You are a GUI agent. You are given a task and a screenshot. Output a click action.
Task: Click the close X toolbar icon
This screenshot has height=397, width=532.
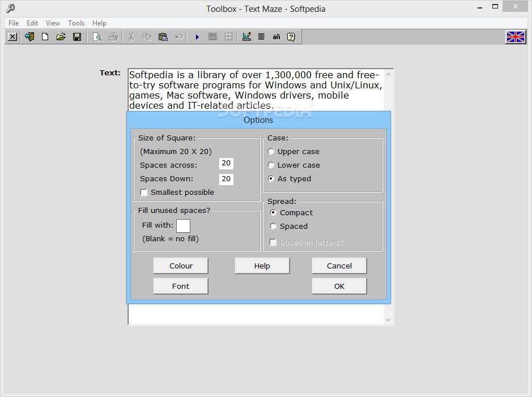click(12, 37)
